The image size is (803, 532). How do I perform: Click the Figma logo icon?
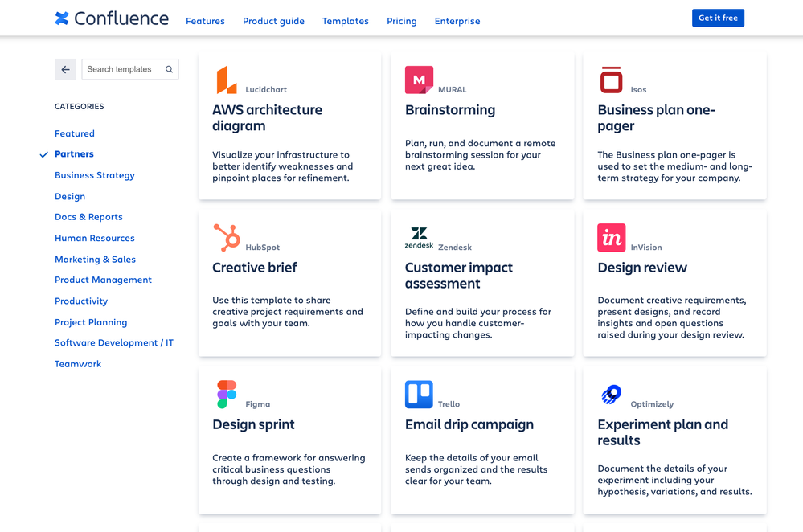[x=227, y=395]
